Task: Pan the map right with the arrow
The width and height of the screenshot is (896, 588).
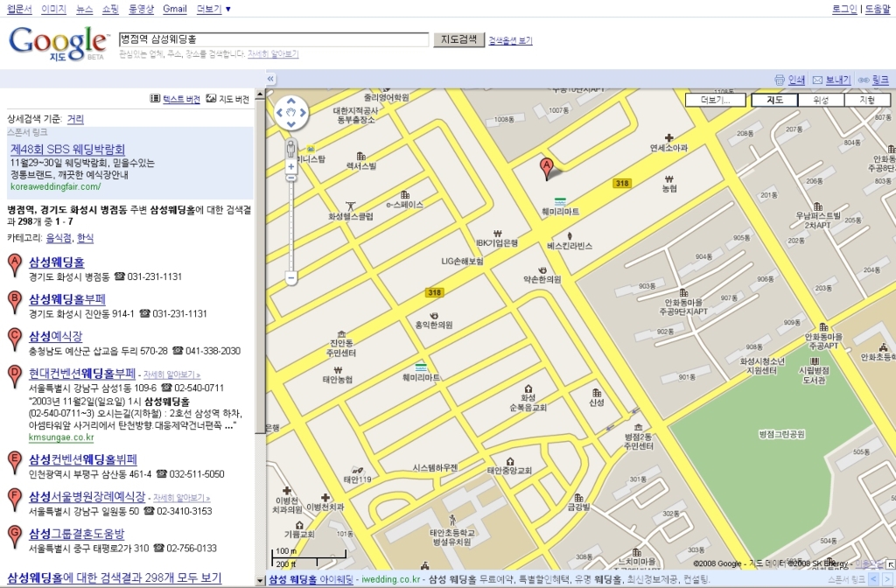Action: click(303, 113)
